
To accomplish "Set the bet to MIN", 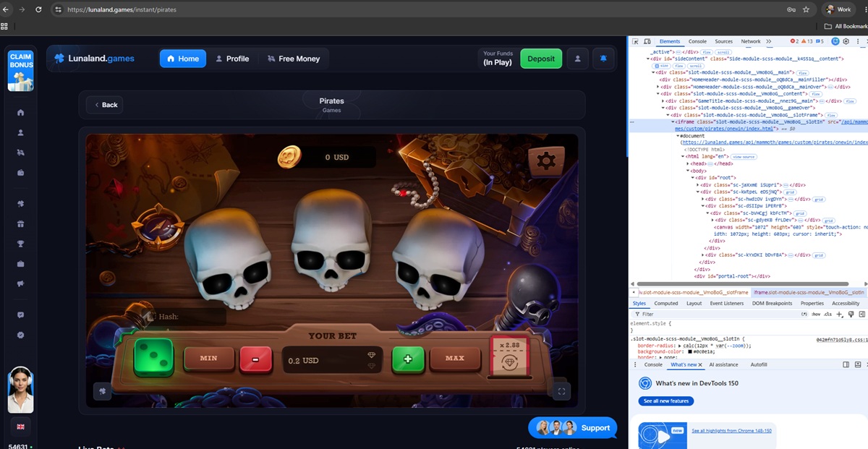I will pyautogui.click(x=209, y=359).
